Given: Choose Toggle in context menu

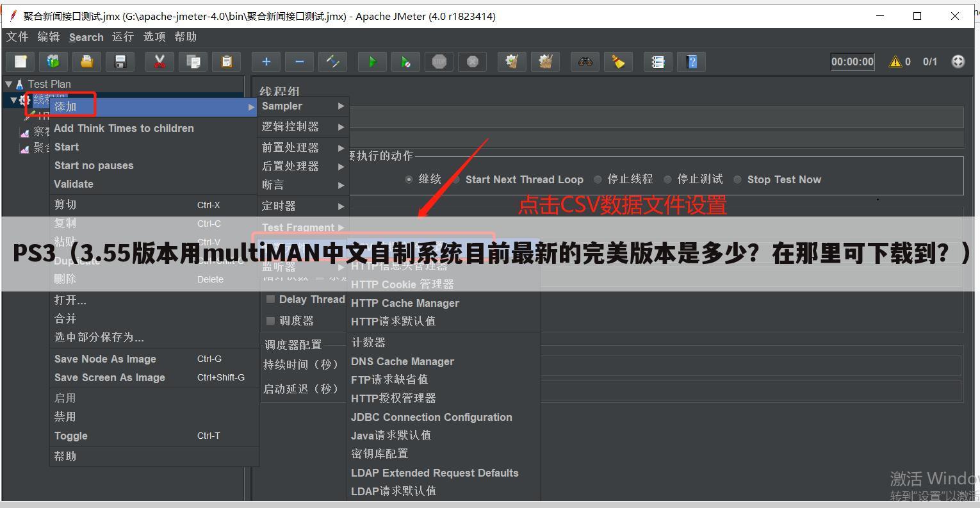Looking at the screenshot, I should [154, 436].
